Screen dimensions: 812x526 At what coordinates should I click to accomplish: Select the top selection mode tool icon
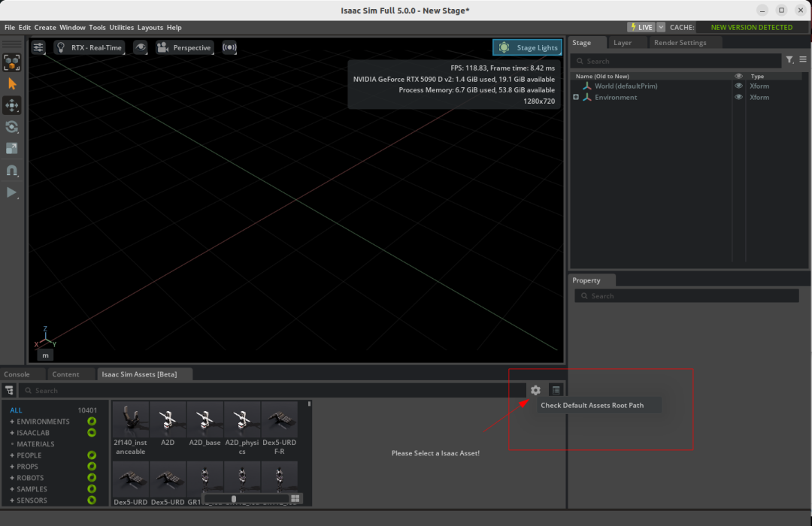click(12, 62)
